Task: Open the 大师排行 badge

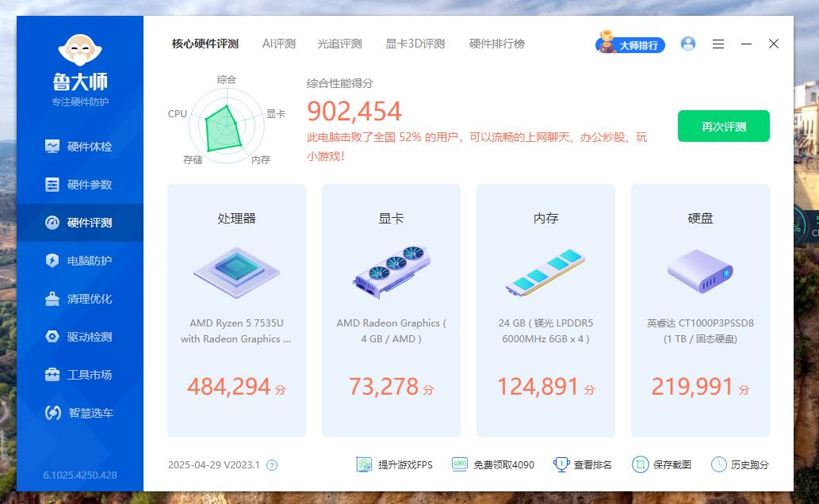Action: 630,44
